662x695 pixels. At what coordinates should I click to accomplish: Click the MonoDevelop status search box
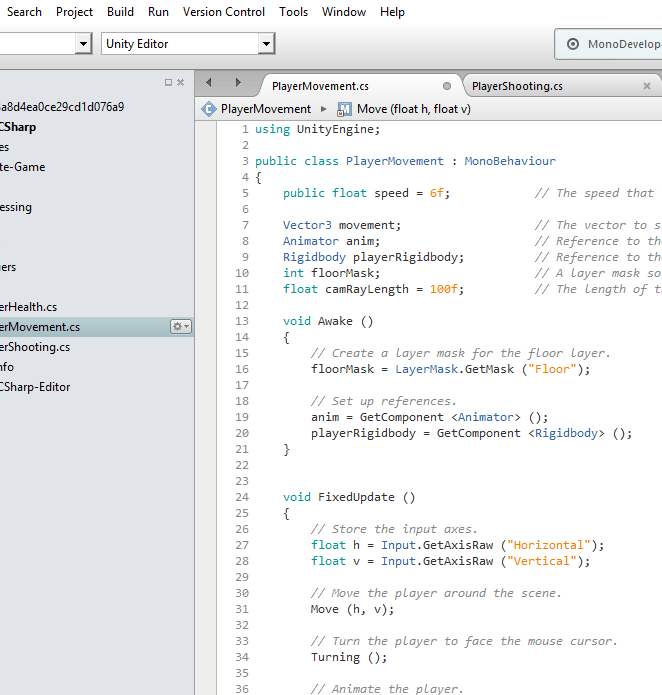(608, 44)
